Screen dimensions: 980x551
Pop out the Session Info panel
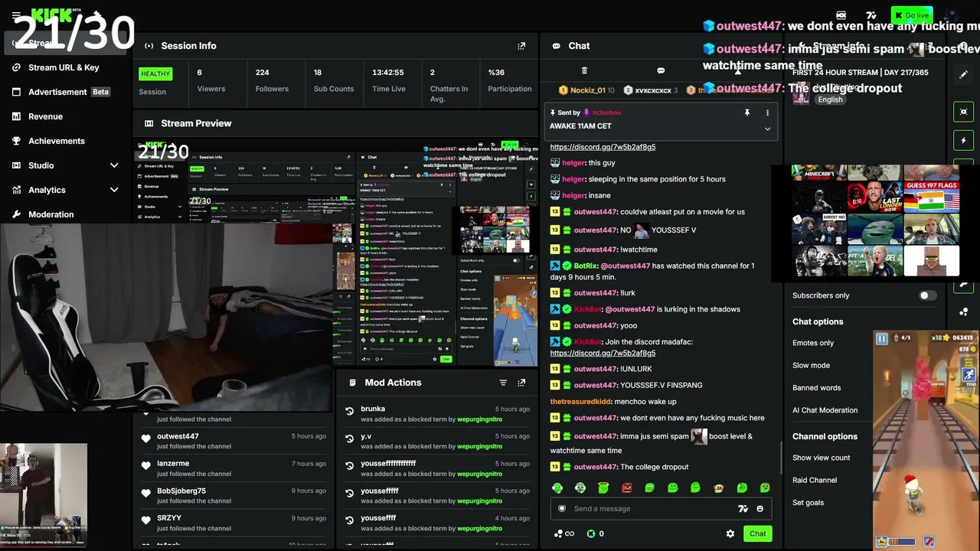point(521,46)
